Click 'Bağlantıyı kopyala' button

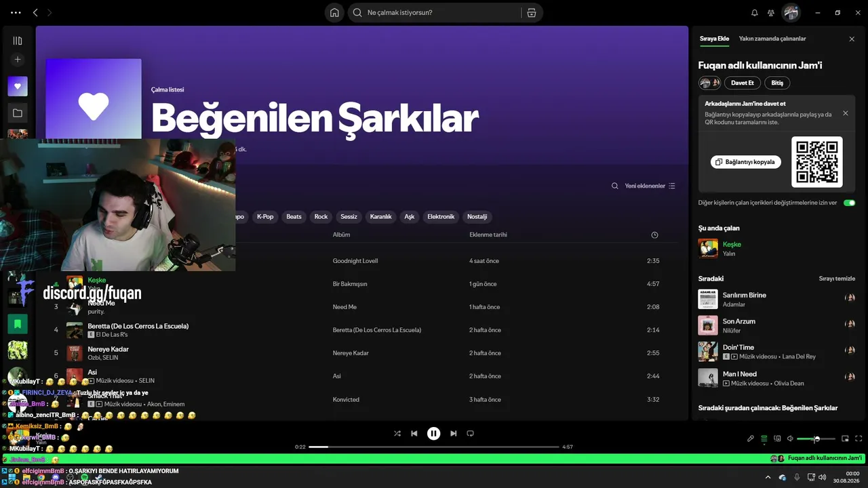point(745,162)
